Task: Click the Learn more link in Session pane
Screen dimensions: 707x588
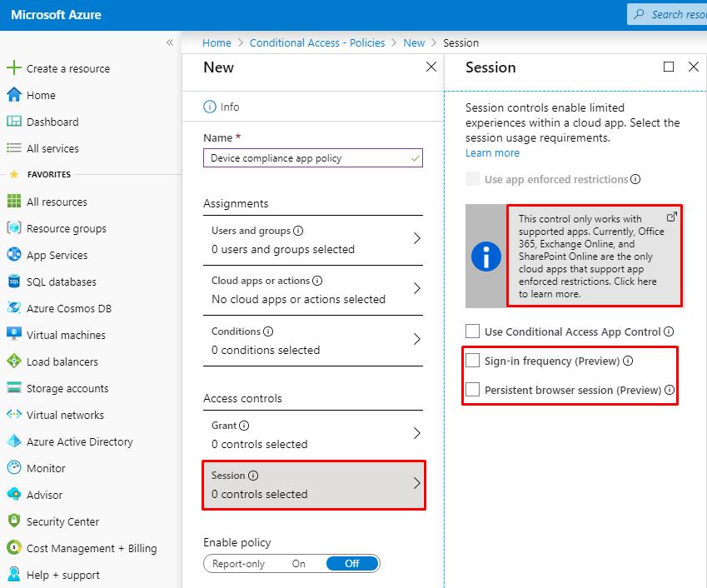Action: [491, 152]
